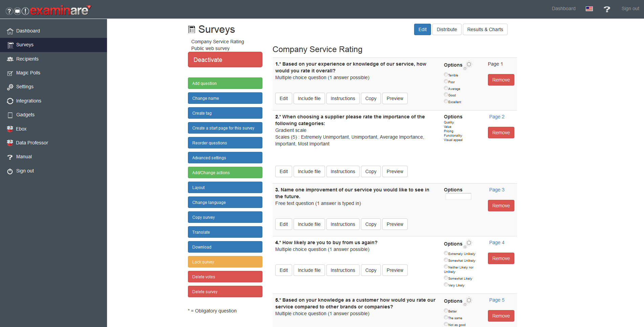The width and height of the screenshot is (644, 327).
Task: Switch to the Results & Charts tab
Action: [x=485, y=29]
